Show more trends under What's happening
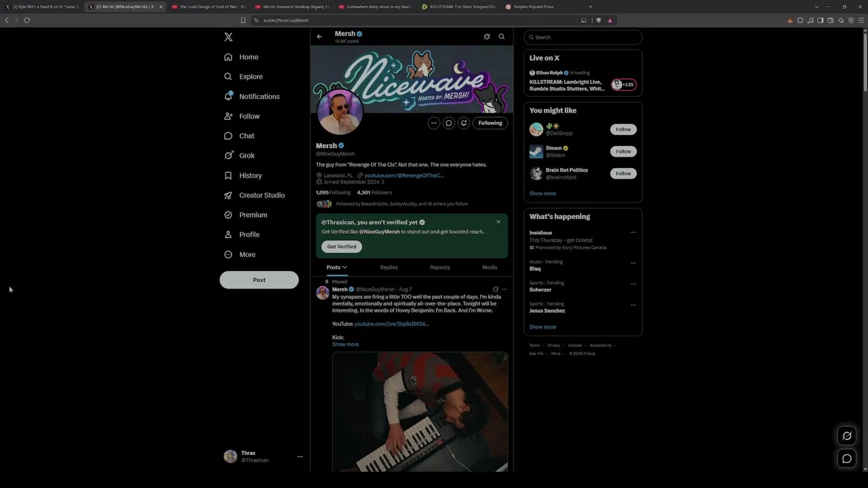Screen dimensions: 868x488 click(542, 327)
